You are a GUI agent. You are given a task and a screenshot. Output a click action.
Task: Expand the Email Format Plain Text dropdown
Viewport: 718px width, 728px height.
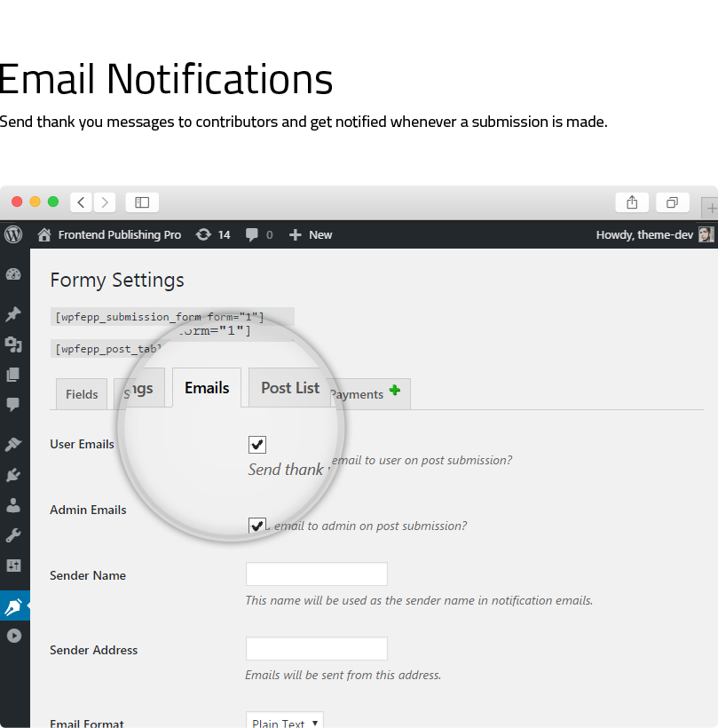click(285, 720)
